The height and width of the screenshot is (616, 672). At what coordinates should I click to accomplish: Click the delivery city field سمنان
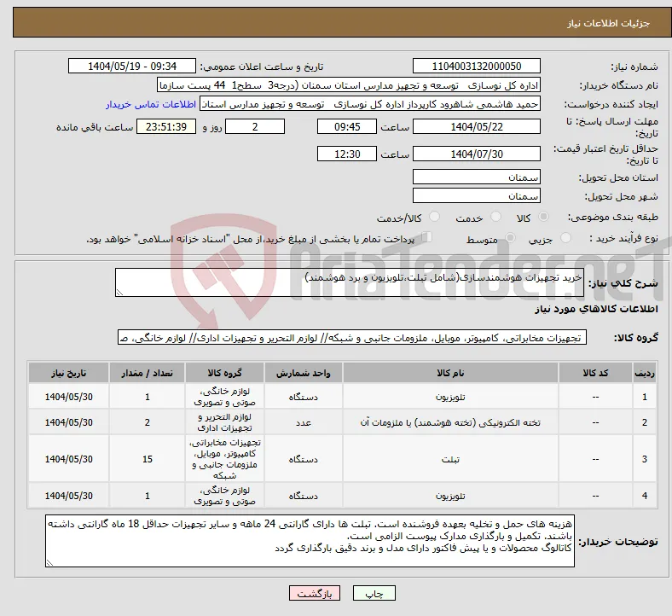click(476, 196)
